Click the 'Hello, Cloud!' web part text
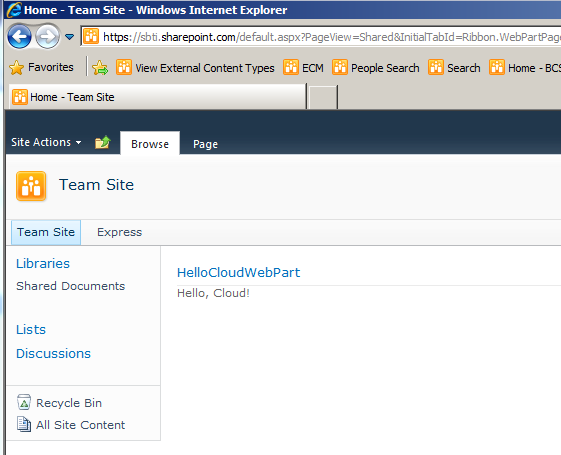 (213, 293)
